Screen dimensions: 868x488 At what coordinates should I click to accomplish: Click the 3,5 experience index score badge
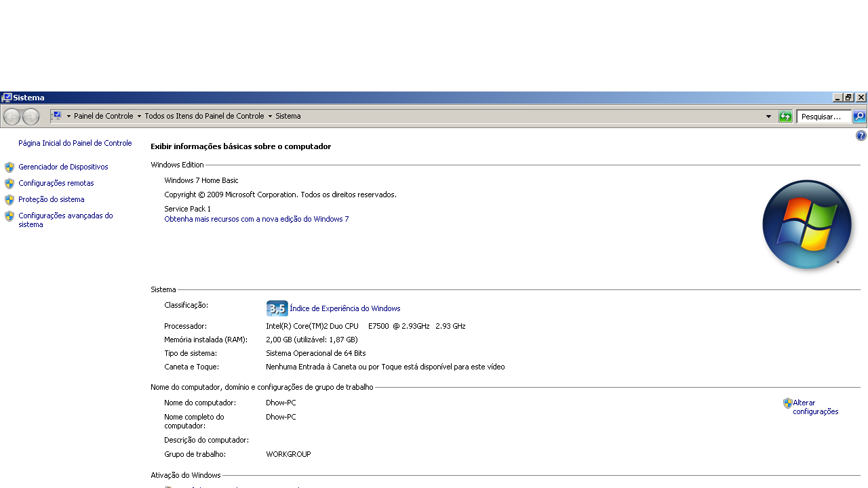pos(277,308)
